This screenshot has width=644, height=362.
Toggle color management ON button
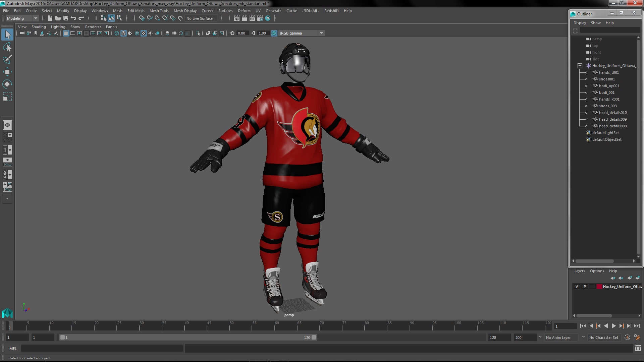click(274, 33)
